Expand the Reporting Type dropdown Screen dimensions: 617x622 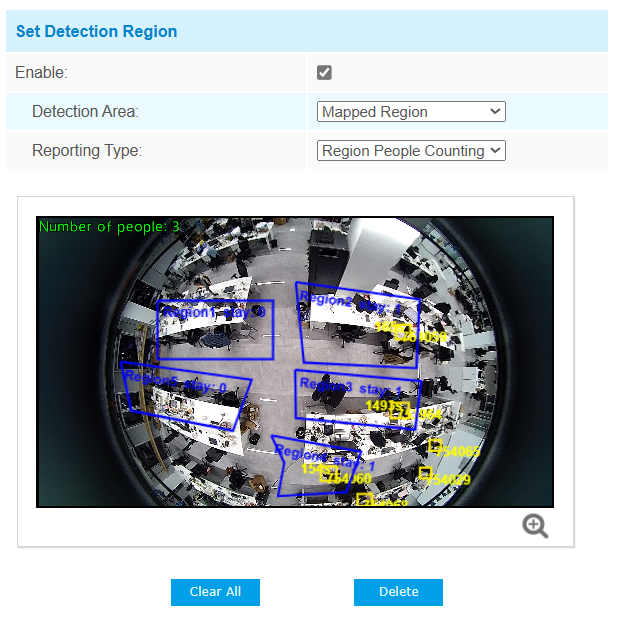click(411, 151)
